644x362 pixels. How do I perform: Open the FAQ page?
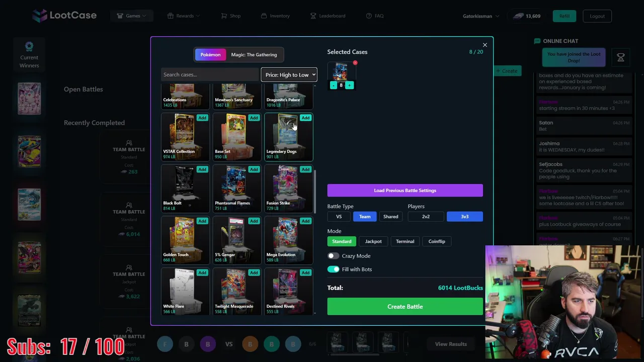(x=375, y=16)
